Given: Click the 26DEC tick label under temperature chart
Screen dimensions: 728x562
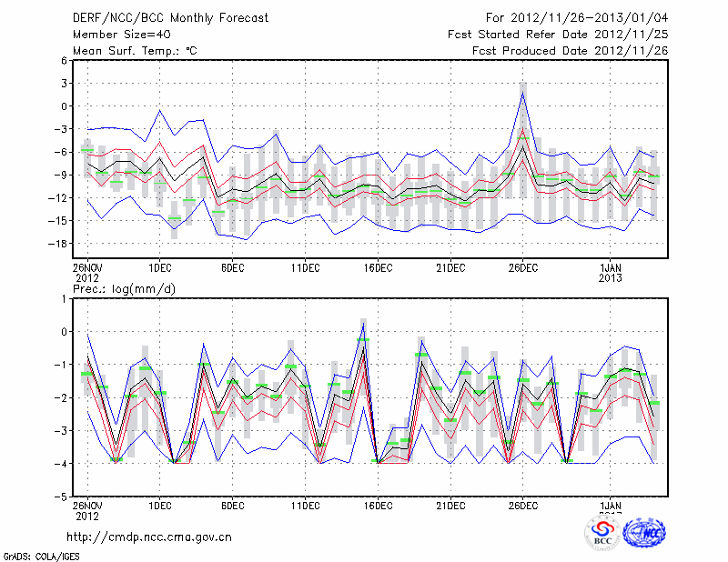Looking at the screenshot, I should pos(522,267).
